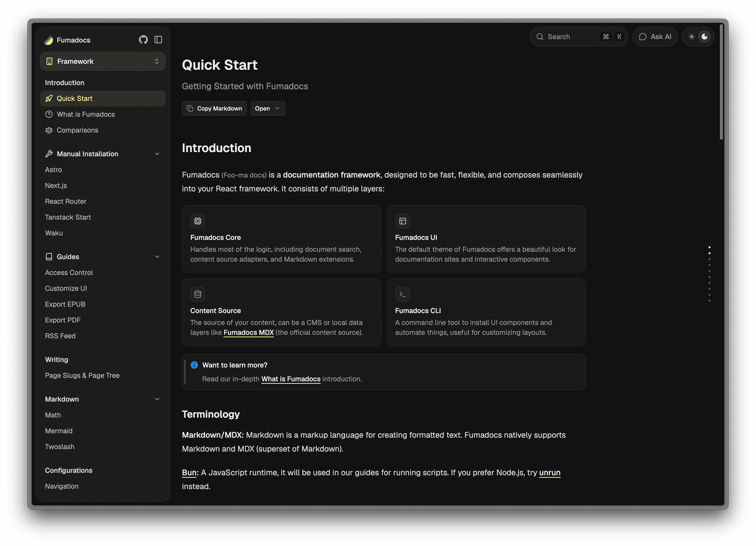Image resolution: width=756 pixels, height=546 pixels.
Task: Click the Framework building icon
Action: 49,61
